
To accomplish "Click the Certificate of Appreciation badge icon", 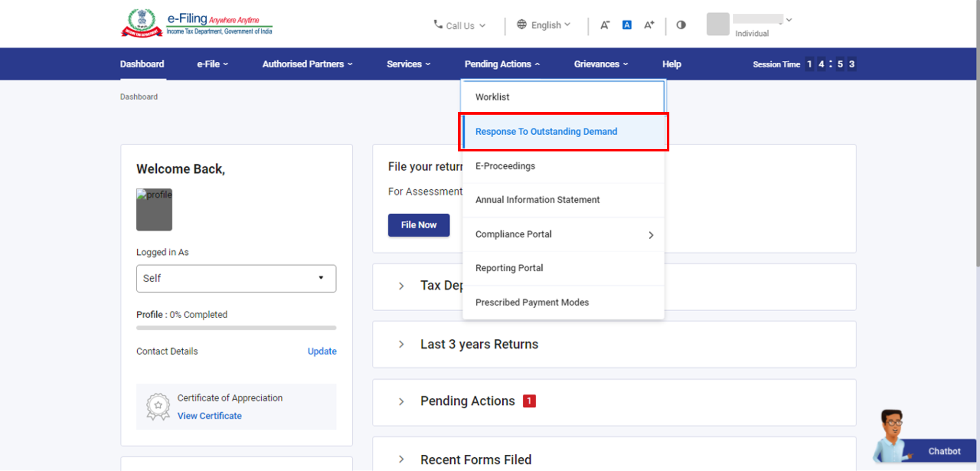I will [x=158, y=406].
